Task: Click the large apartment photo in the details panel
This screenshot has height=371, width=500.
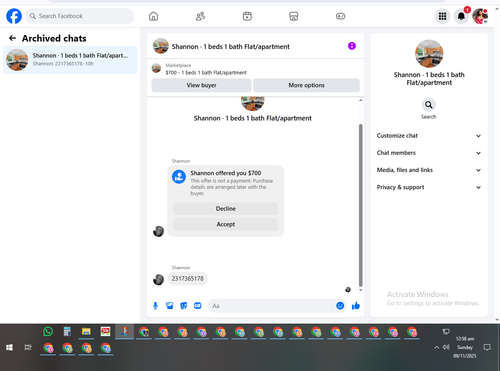Action: coord(429,54)
